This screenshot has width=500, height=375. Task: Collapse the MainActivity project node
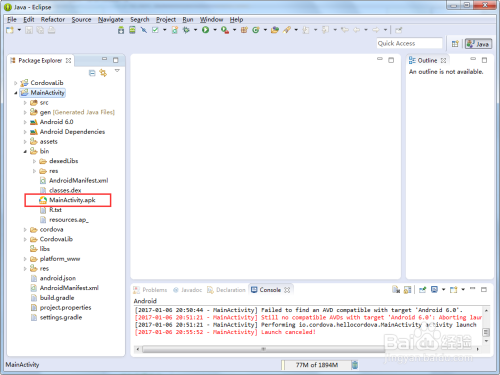15,93
